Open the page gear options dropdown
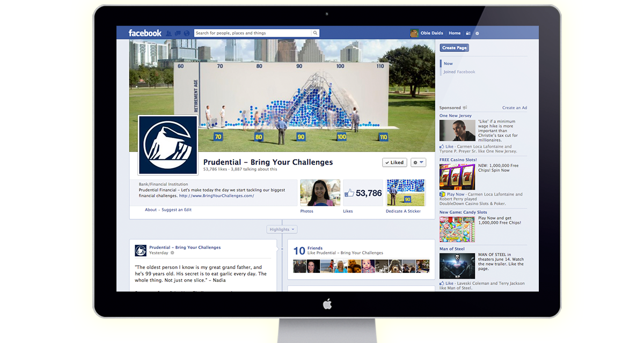The image size is (644, 343). pyautogui.click(x=418, y=162)
